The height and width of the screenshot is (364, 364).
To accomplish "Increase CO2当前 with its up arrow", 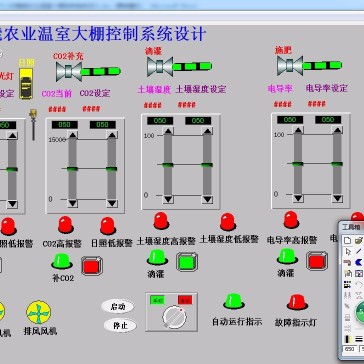I will (x=72, y=135).
